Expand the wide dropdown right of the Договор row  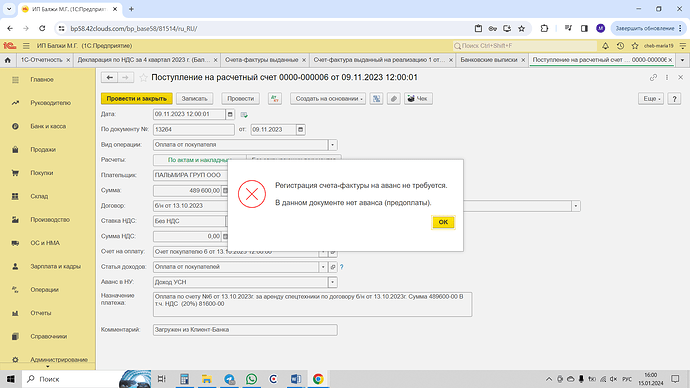click(x=576, y=206)
